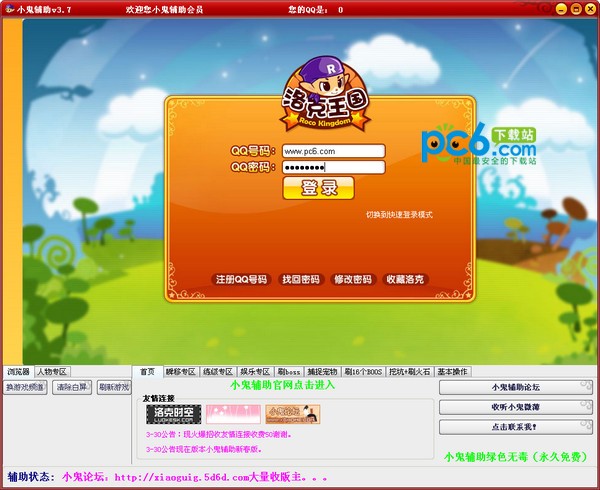The width and height of the screenshot is (600, 490).
Task: Click the 清除白屏 button
Action: click(72, 387)
